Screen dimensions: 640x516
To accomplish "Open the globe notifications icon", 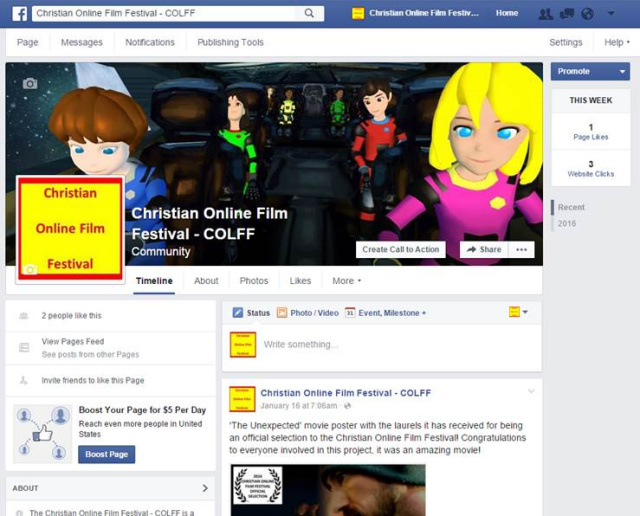I will 587,14.
